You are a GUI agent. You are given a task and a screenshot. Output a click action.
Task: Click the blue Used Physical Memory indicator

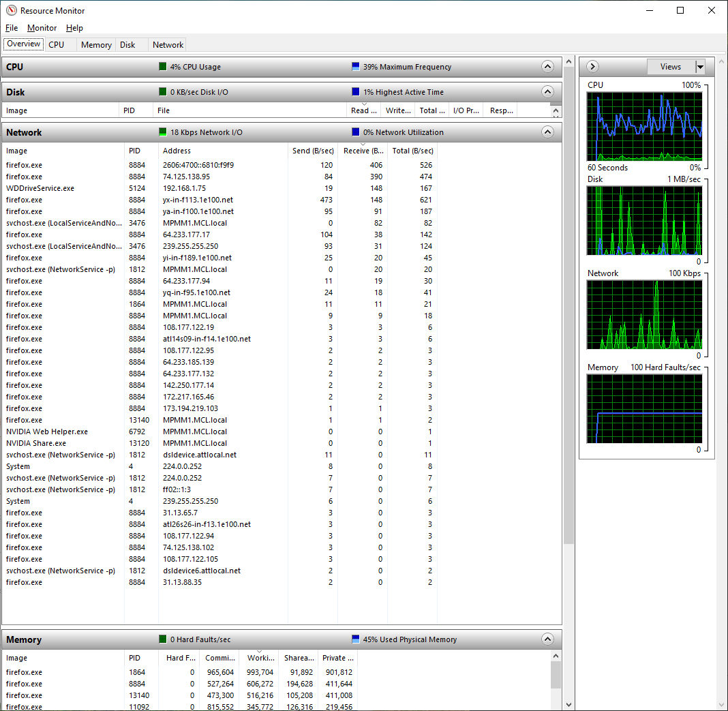point(356,639)
